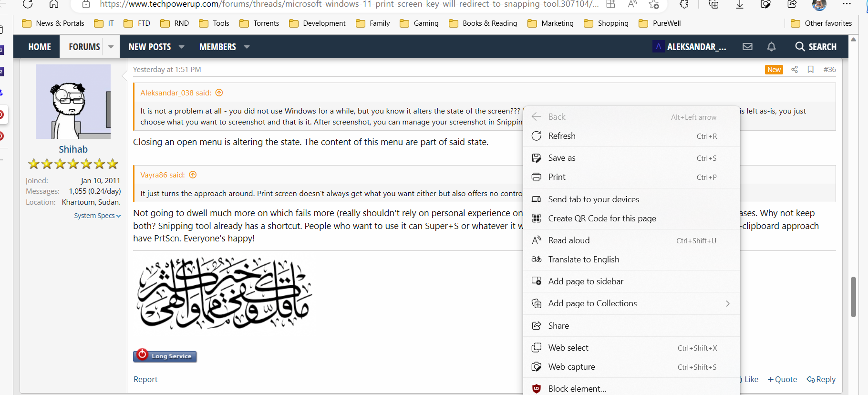Jump to Vayra86 quoted post arrow
This screenshot has height=395, width=868.
193,175
